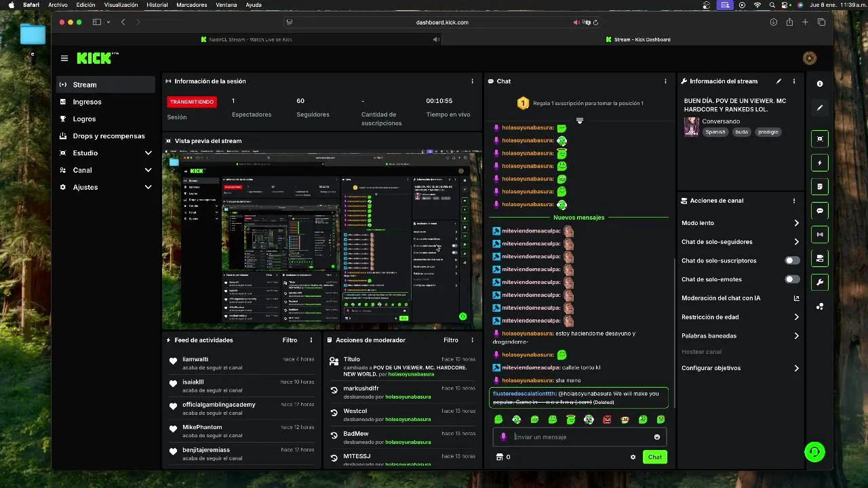868x488 pixels.
Task: Open Safari share icon in toolbar
Action: (x=789, y=22)
